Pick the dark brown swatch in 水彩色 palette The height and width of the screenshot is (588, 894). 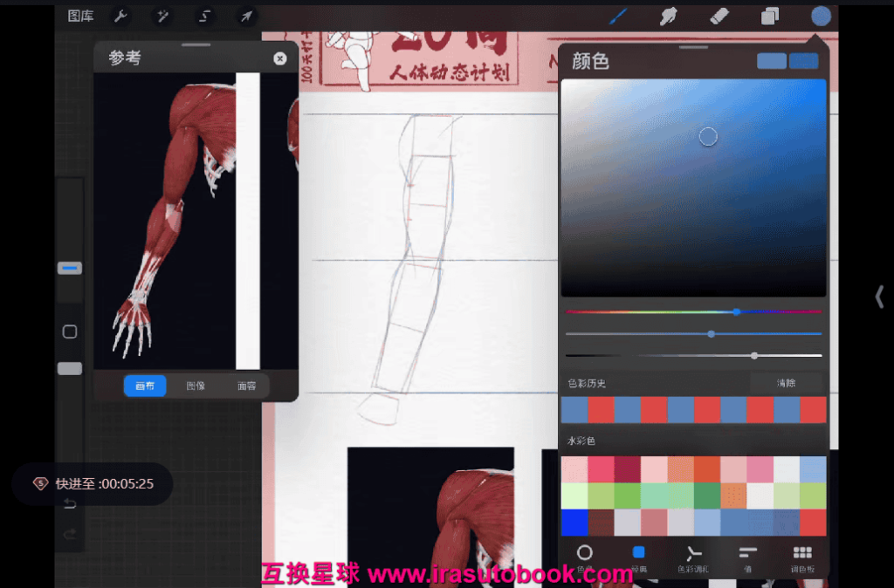pyautogui.click(x=601, y=523)
